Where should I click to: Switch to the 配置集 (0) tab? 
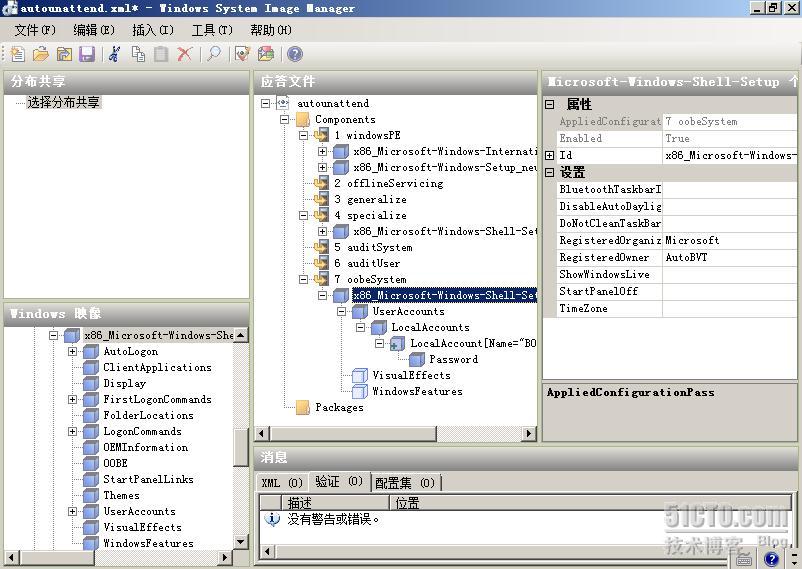click(405, 483)
